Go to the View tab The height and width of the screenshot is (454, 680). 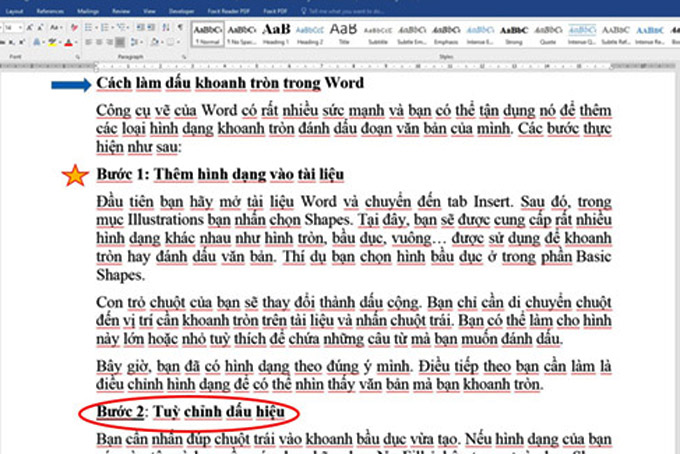[149, 11]
